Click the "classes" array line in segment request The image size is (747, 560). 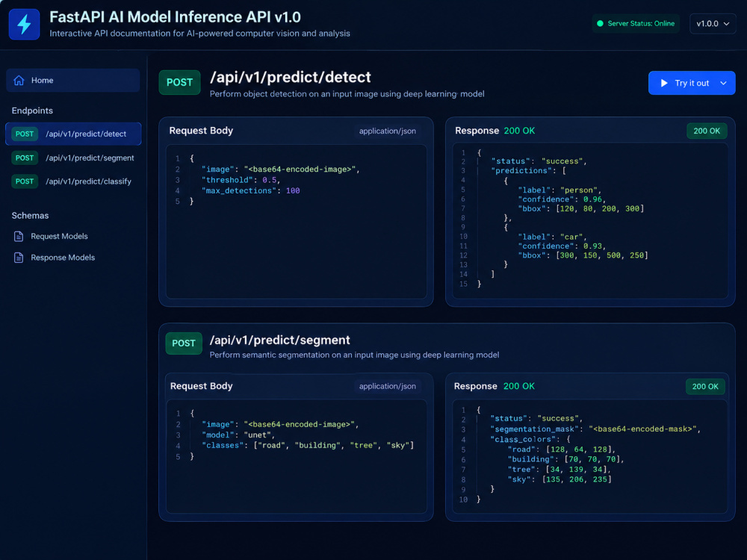308,445
